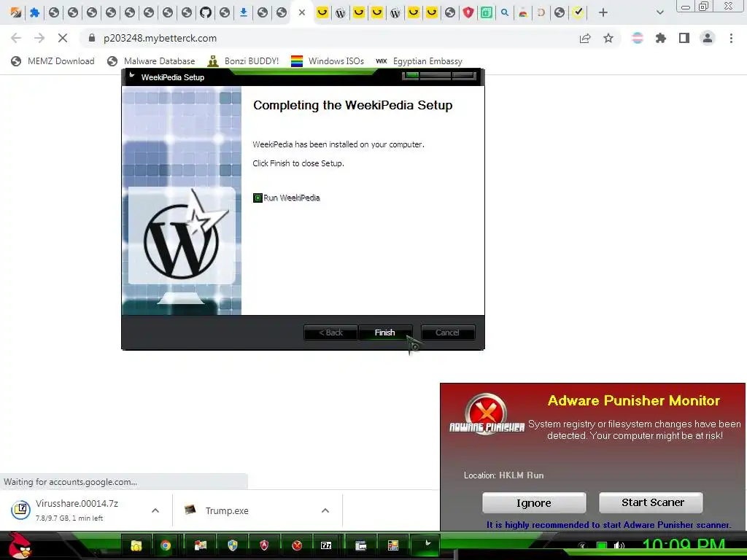Open Chrome extensions puzzle menu
The image size is (747, 560).
tap(661, 38)
